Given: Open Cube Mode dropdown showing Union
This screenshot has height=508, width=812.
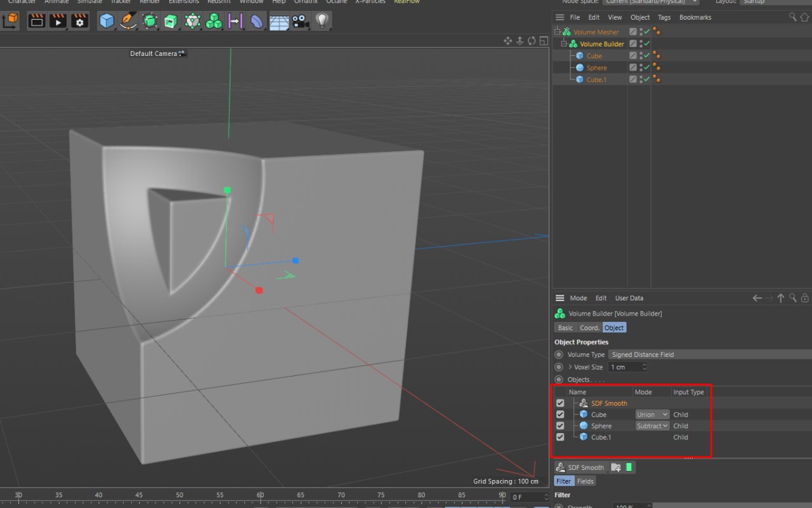Looking at the screenshot, I should (x=652, y=415).
